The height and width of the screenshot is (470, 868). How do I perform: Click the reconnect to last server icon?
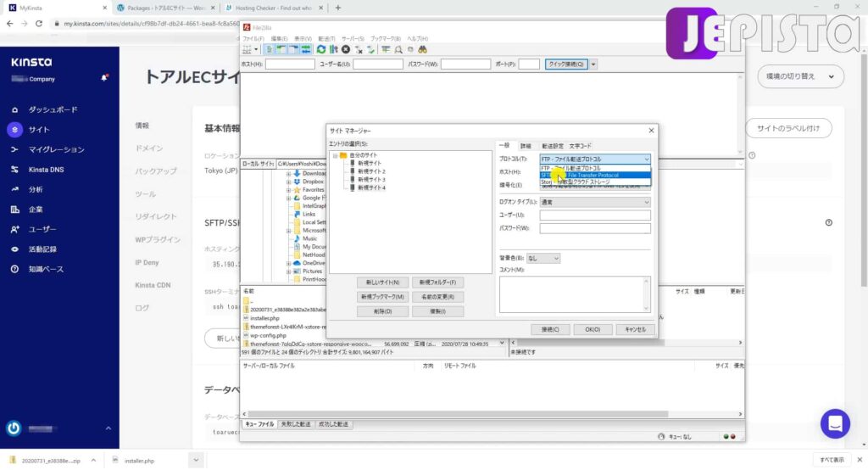[370, 50]
